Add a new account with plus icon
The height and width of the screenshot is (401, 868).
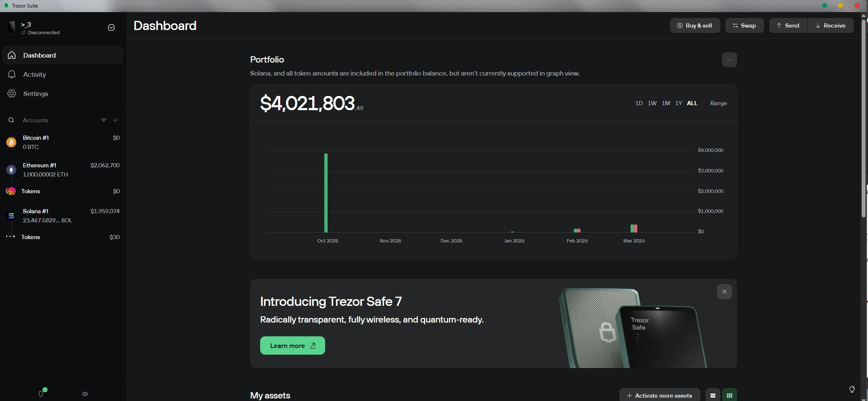[x=115, y=120]
